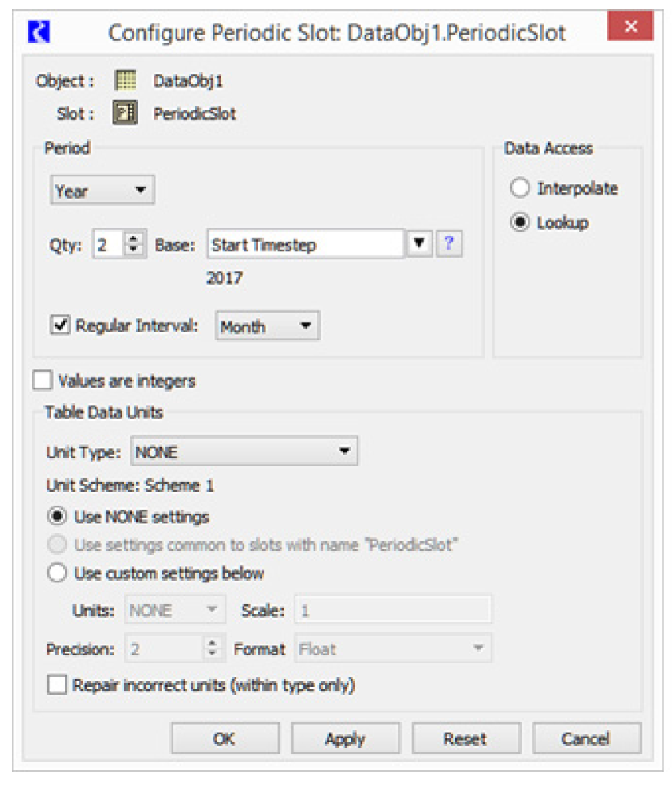The width and height of the screenshot is (672, 787).
Task: Select Use NONE settings radio button
Action: (57, 517)
